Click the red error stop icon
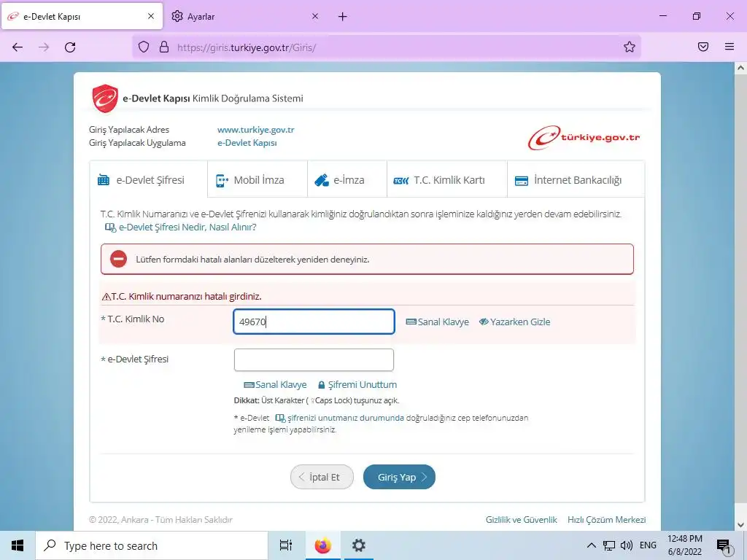Image resolution: width=747 pixels, height=560 pixels. [x=119, y=259]
